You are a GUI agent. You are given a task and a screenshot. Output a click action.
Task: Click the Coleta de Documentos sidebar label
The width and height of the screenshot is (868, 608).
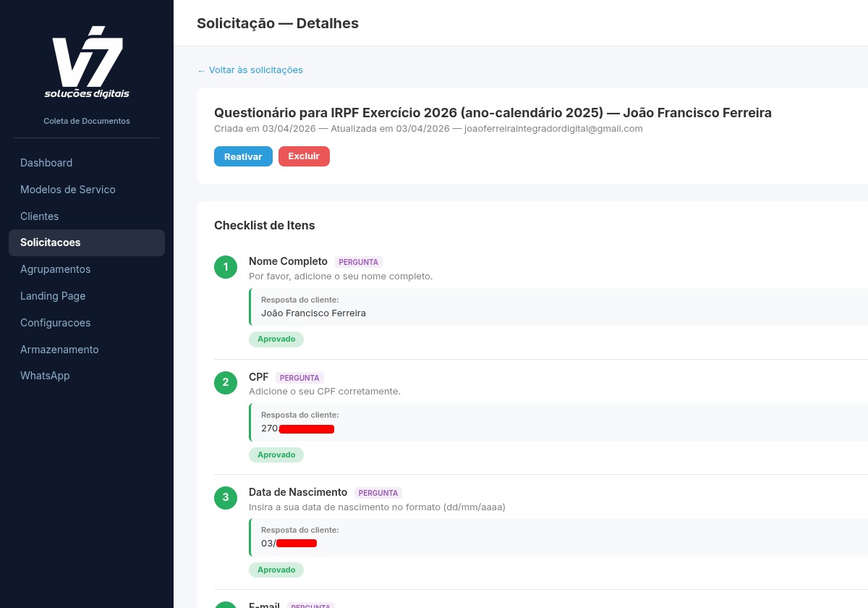click(x=87, y=121)
